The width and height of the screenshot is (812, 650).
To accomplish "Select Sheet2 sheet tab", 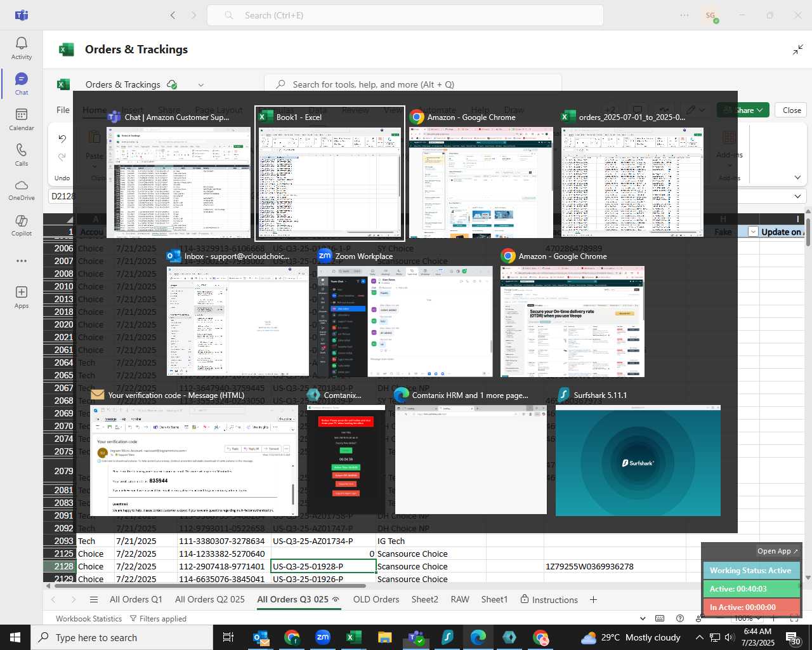I will [424, 599].
